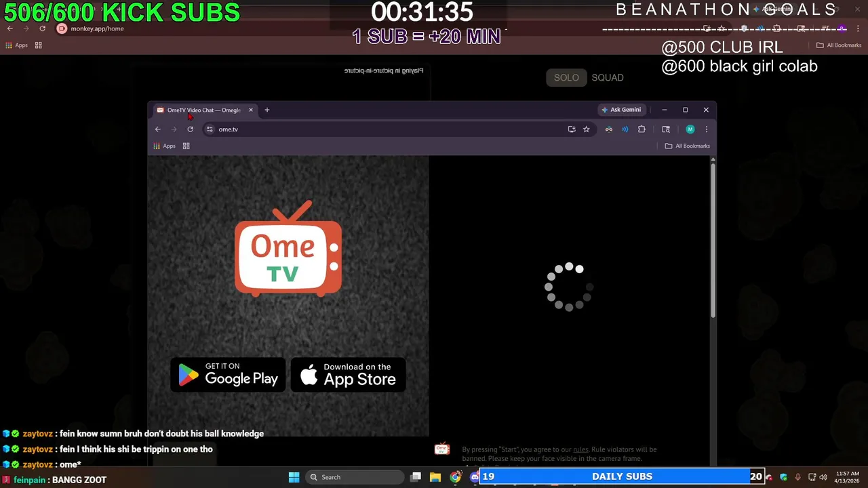
Task: Click tab groups grid icon in OmeTV bookmarks bar
Action: tap(186, 146)
